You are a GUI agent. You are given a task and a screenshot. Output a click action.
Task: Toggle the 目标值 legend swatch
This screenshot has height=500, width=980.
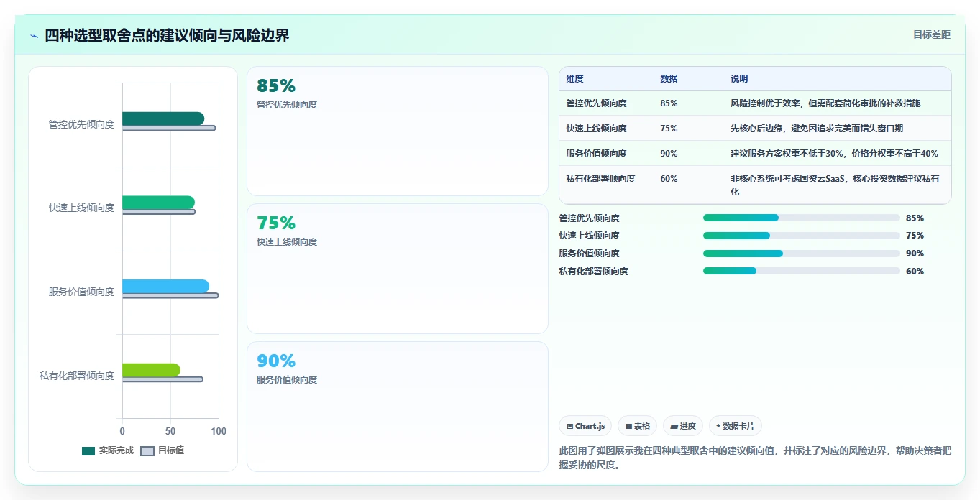click(147, 450)
